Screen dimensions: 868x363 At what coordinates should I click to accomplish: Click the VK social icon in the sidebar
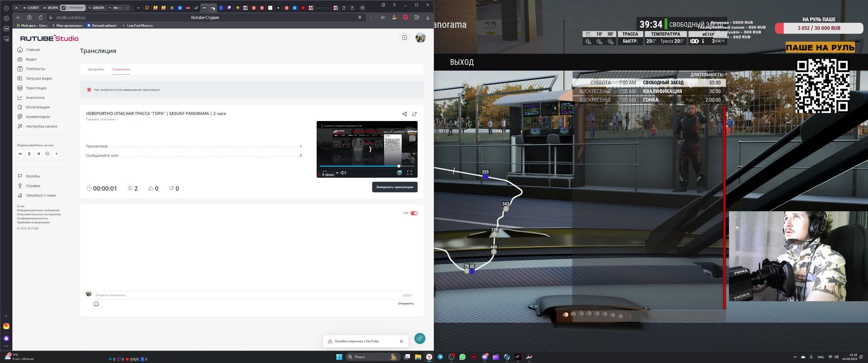coord(20,154)
